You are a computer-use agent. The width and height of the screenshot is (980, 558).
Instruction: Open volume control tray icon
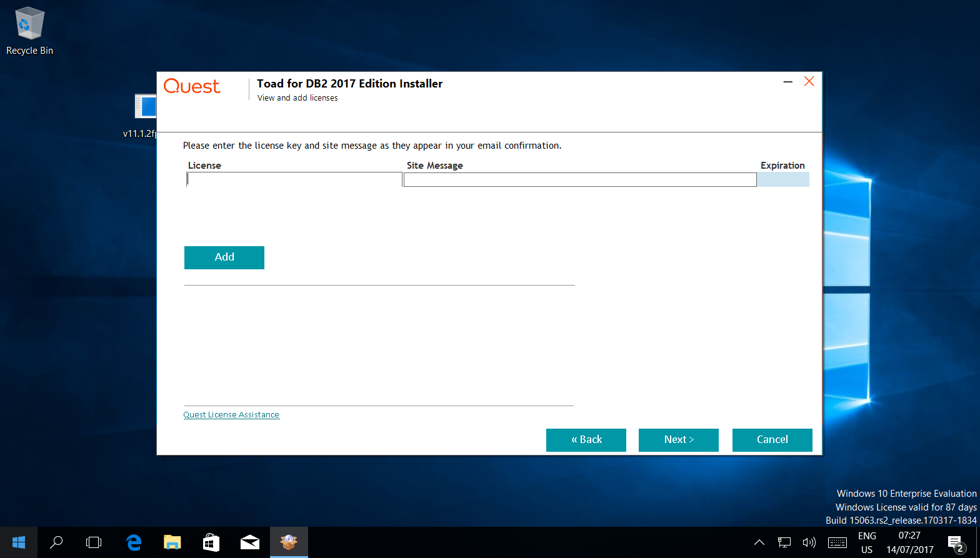(x=809, y=542)
